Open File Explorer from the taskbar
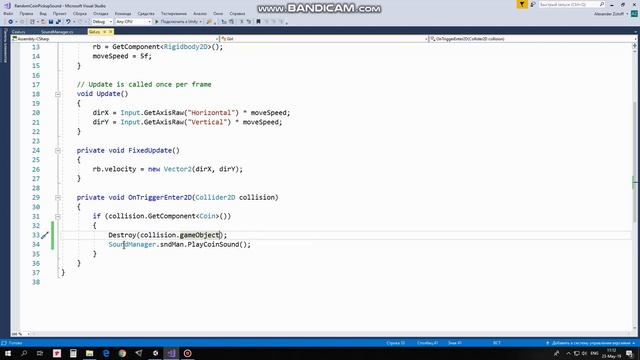Image resolution: width=640 pixels, height=360 pixels. 89,353
